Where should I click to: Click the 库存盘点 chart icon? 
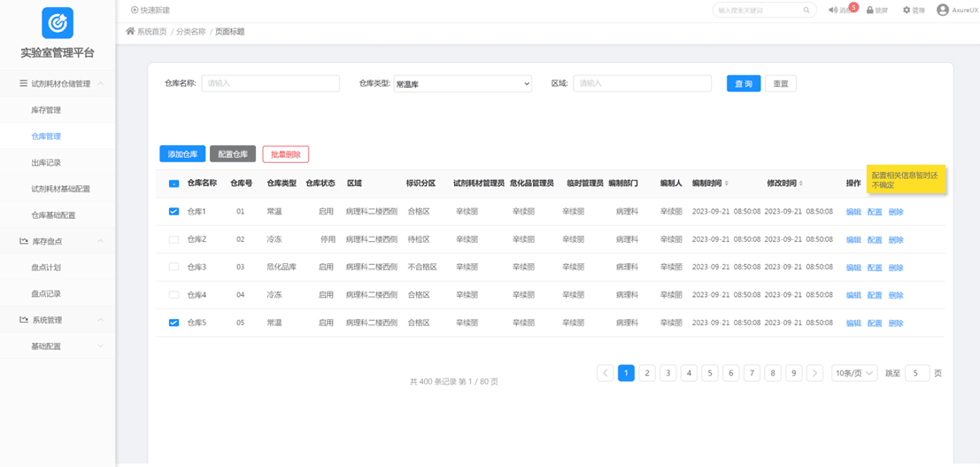[x=23, y=241]
